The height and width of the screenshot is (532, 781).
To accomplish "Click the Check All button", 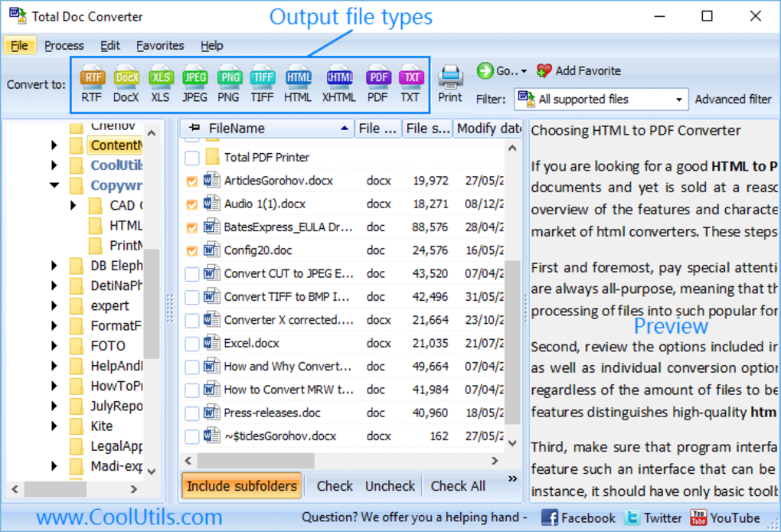I will tap(458, 485).
